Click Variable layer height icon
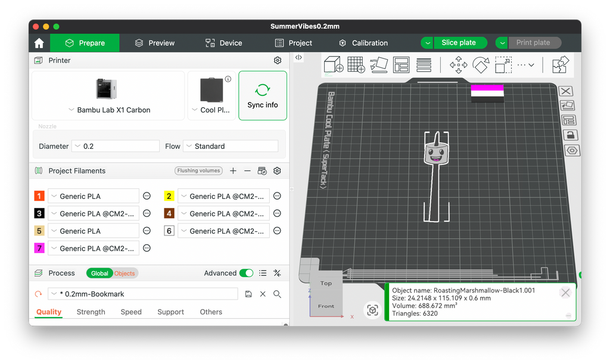 click(x=424, y=65)
